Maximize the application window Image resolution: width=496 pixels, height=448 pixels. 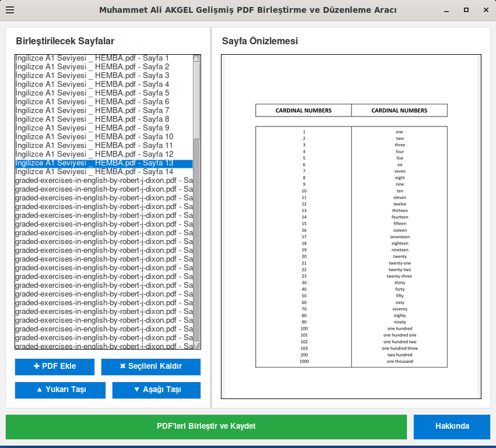[466, 10]
